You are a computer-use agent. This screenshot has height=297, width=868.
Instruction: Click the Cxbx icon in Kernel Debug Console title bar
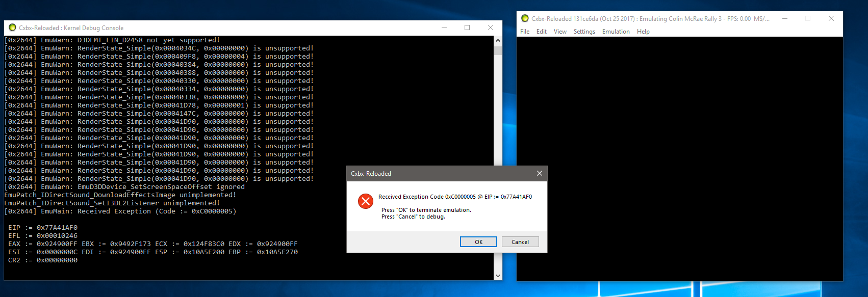coord(12,28)
